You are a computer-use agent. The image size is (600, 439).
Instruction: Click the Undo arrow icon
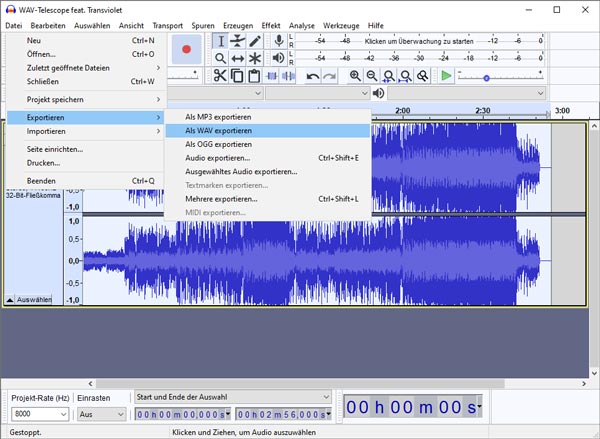pos(313,76)
